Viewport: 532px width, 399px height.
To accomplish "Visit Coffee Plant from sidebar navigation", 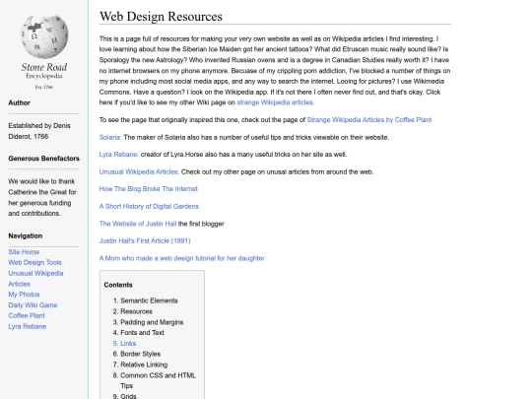I will (27, 315).
